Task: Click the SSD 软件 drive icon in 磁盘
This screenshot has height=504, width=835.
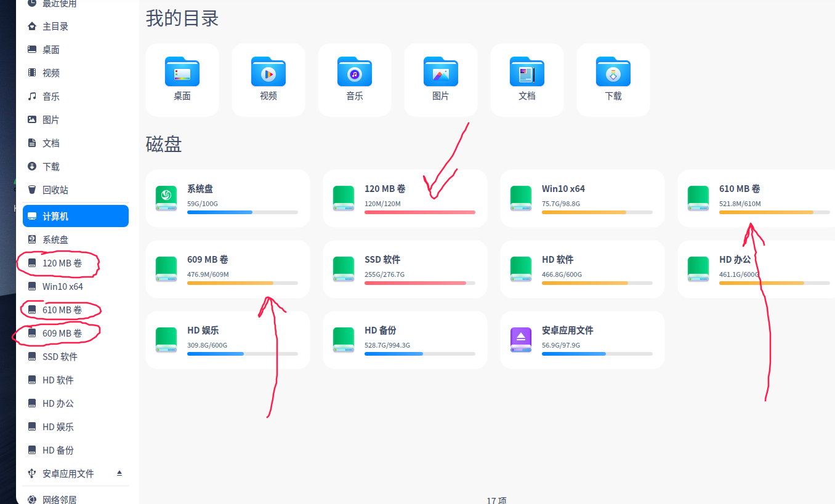Action: pyautogui.click(x=344, y=269)
